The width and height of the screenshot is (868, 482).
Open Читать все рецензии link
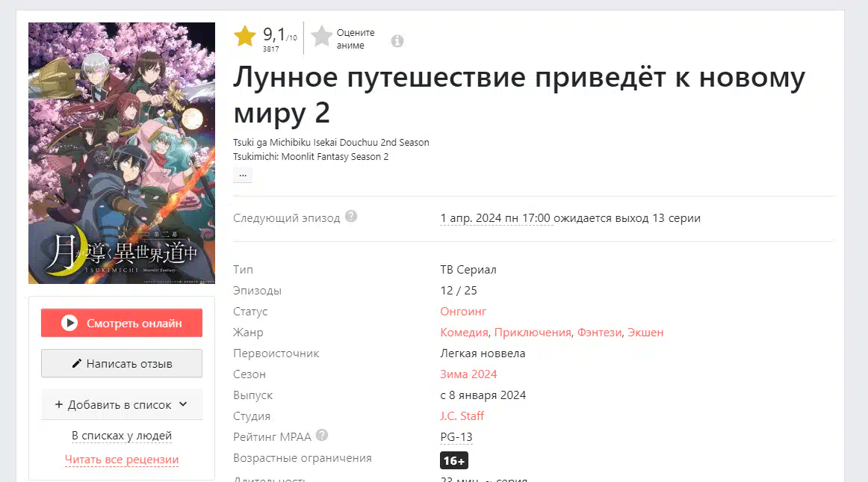(x=122, y=460)
